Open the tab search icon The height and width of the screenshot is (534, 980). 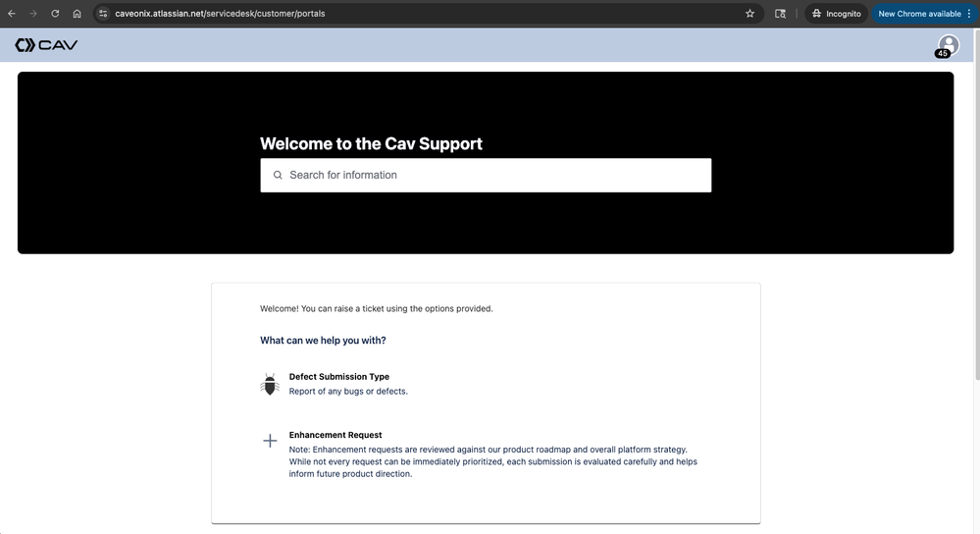click(780, 13)
